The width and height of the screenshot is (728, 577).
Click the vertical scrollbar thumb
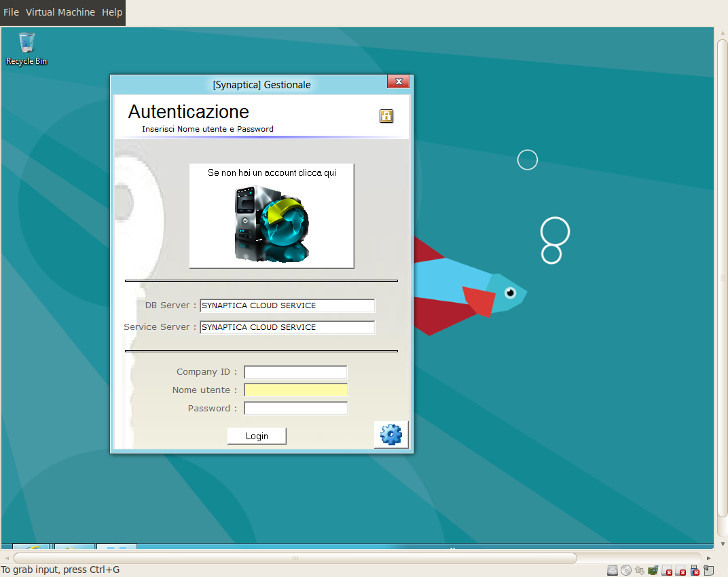point(723,278)
